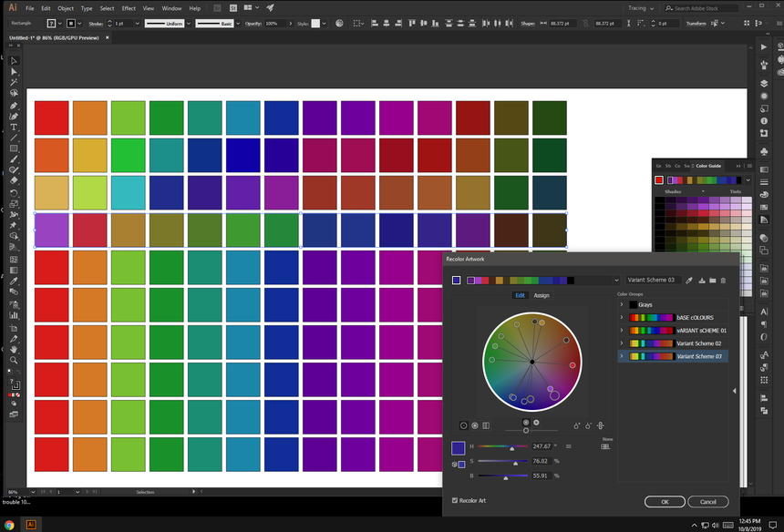Screen dimensions: 784x532
Task: Expand the bASE cOLOURS color group
Action: [622, 317]
